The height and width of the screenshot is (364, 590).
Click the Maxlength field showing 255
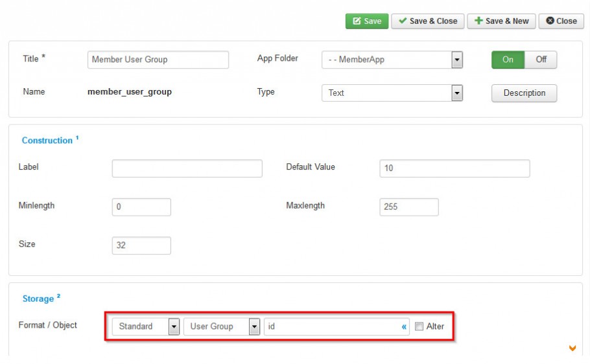tap(409, 207)
